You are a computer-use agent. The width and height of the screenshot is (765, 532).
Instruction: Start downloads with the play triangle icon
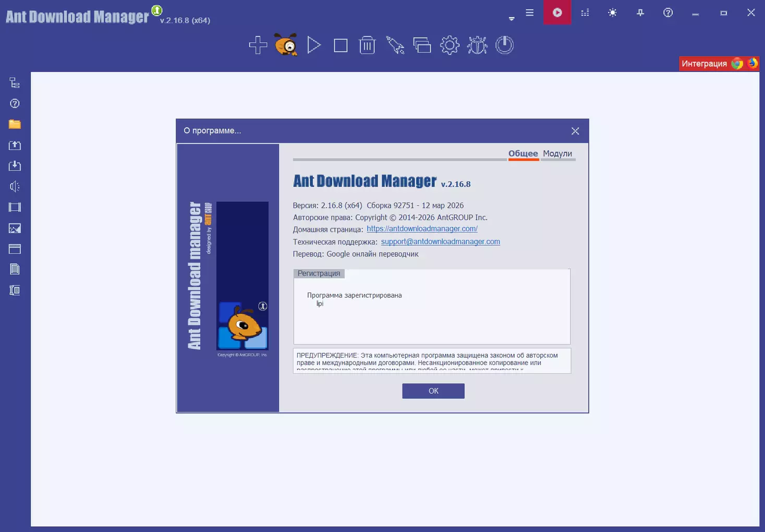[313, 45]
